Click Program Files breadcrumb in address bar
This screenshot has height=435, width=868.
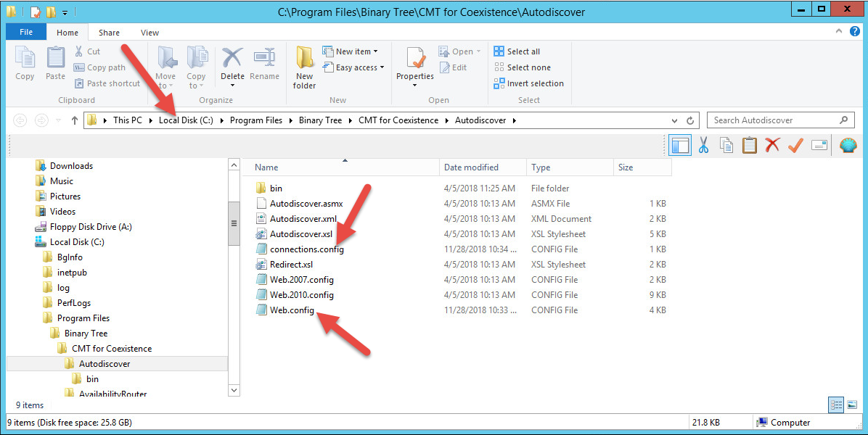255,120
